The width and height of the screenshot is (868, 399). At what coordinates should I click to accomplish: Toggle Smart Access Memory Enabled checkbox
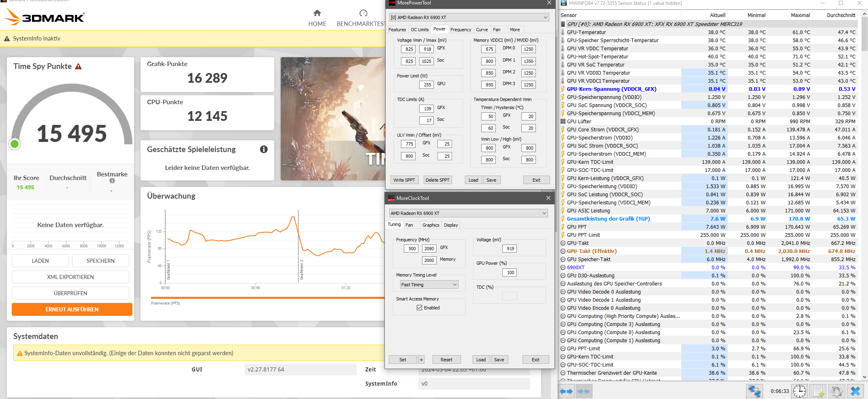[x=419, y=308]
